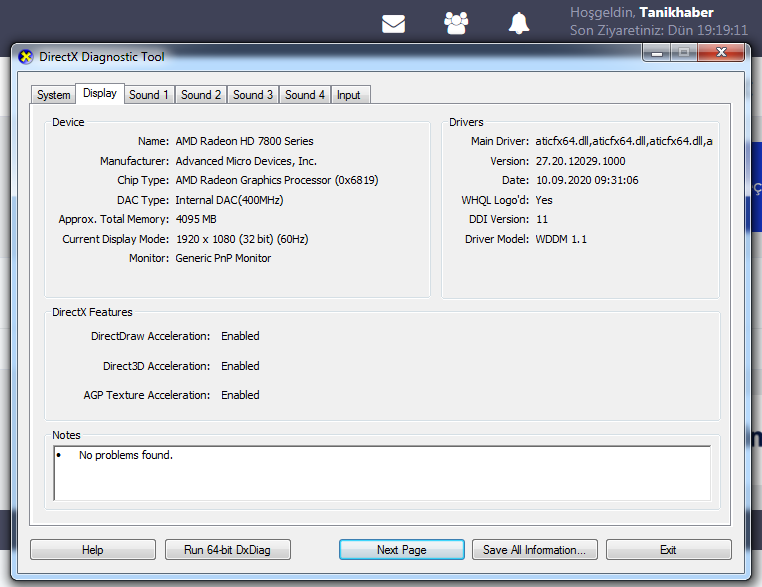
Task: Close the DirectX Diagnostic Tool window
Action: click(x=721, y=52)
